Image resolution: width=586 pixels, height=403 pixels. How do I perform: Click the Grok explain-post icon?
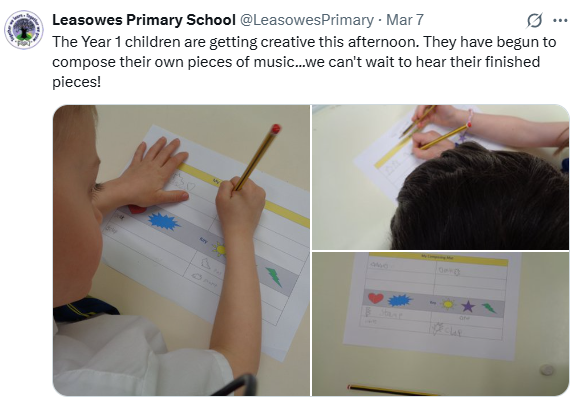pyautogui.click(x=534, y=20)
